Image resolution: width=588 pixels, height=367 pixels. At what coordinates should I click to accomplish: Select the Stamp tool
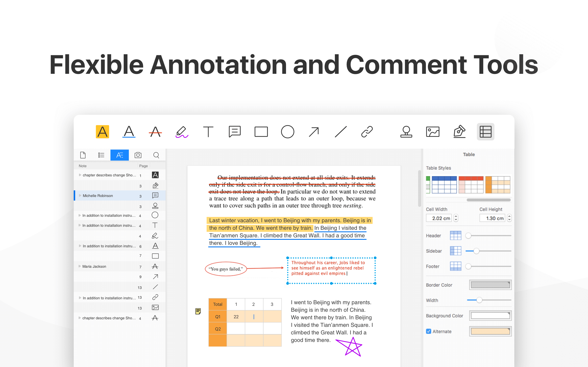click(405, 131)
